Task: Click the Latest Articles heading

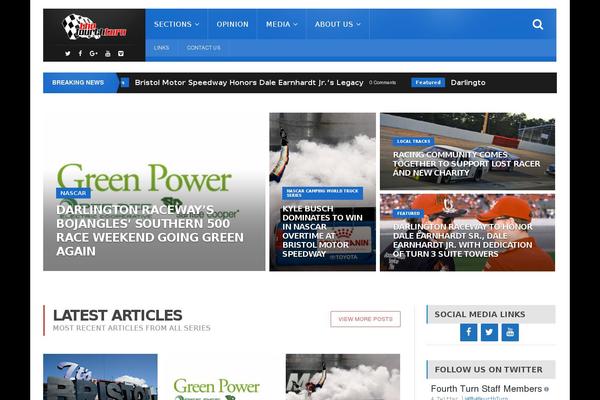Action: (x=117, y=315)
